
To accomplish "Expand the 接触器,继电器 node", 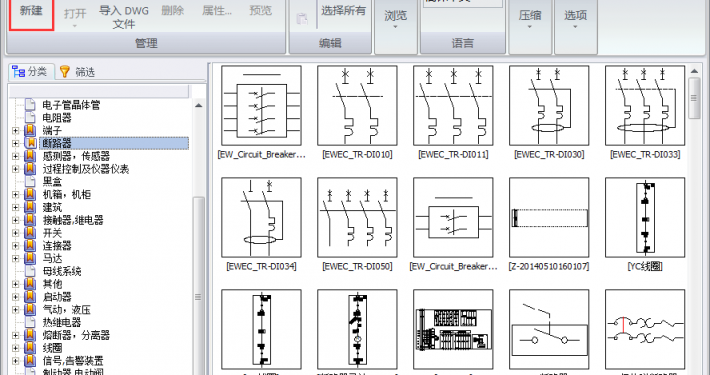I will click(x=16, y=220).
